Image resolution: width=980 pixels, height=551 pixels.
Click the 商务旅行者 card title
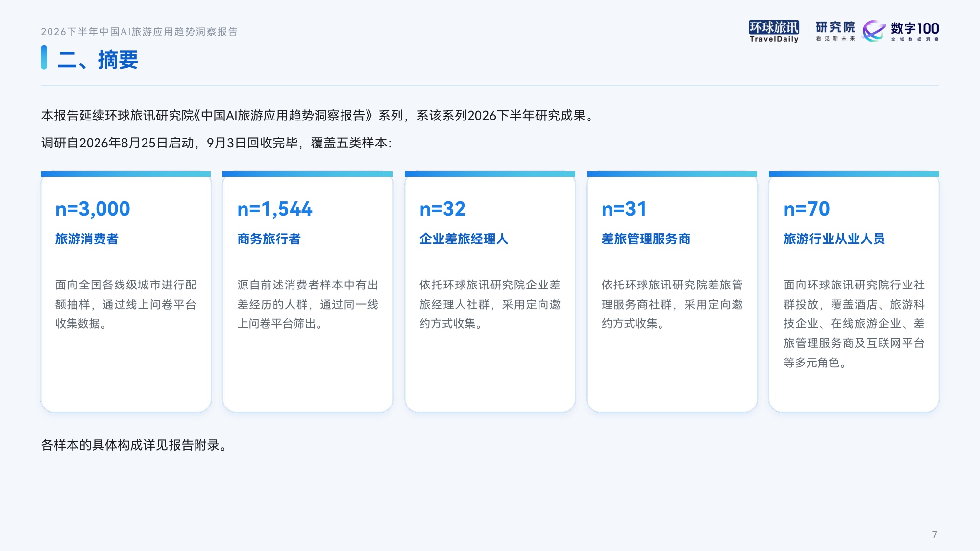coord(269,239)
